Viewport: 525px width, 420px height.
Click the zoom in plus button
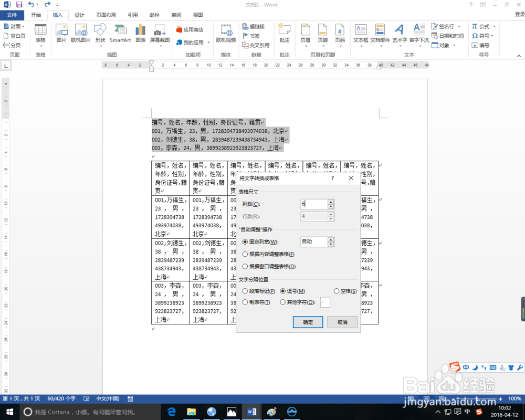coord(500,399)
